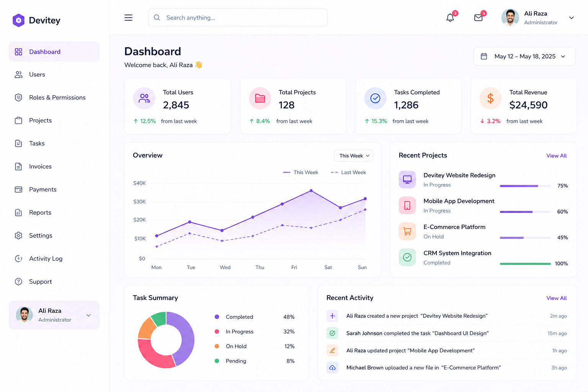Select the $24,590 revenue value
Image resolution: width=588 pixels, height=392 pixels.
(x=529, y=105)
